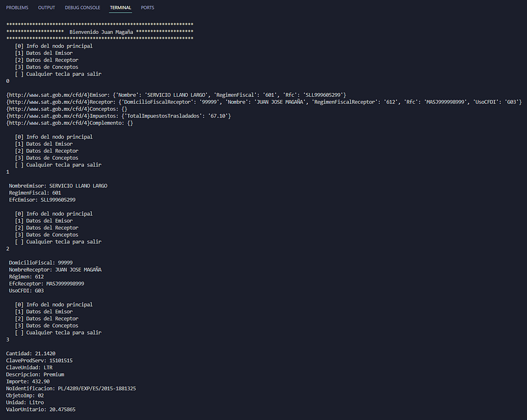Click the NoIdentificacion PL/4289 line
The width and height of the screenshot is (527, 420).
pyautogui.click(x=71, y=389)
